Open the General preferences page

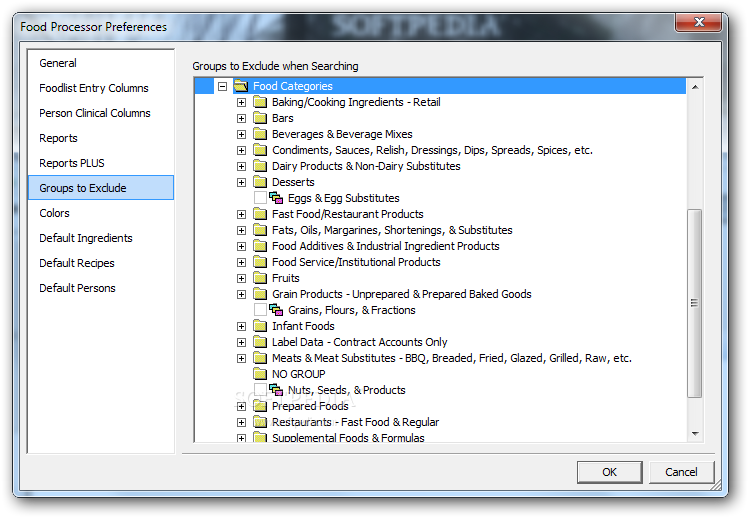tap(101, 63)
